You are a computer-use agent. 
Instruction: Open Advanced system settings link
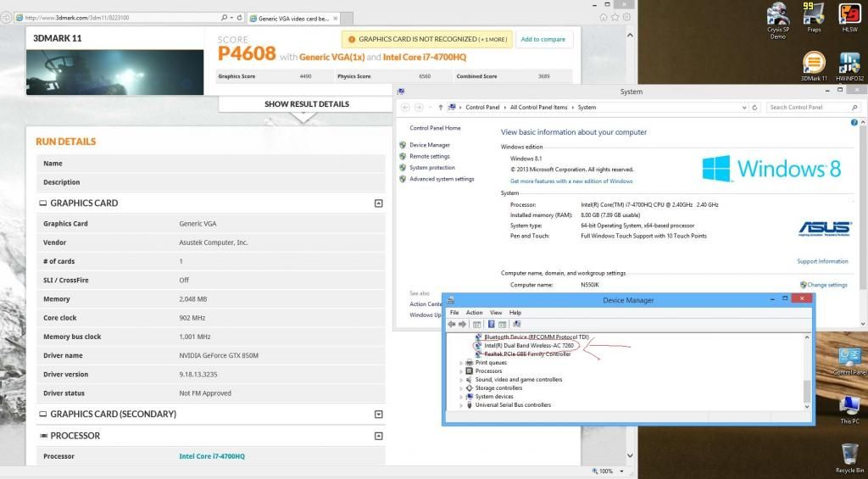pyautogui.click(x=442, y=179)
